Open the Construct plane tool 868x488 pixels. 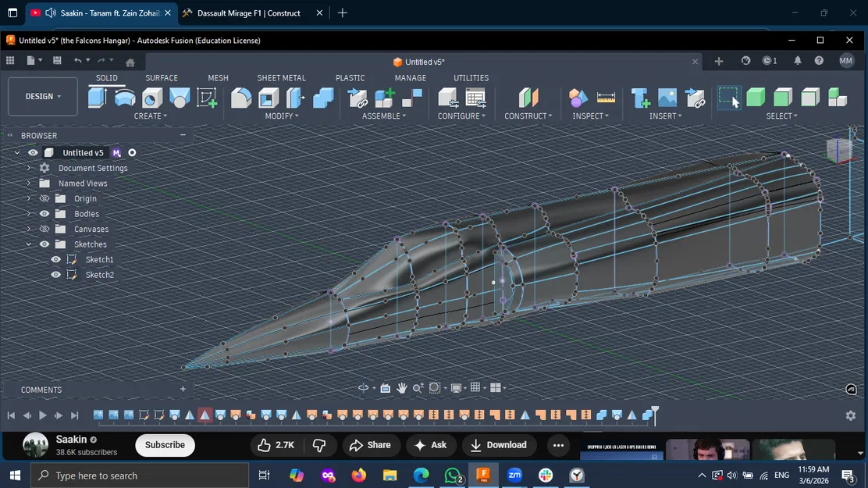pyautogui.click(x=528, y=98)
